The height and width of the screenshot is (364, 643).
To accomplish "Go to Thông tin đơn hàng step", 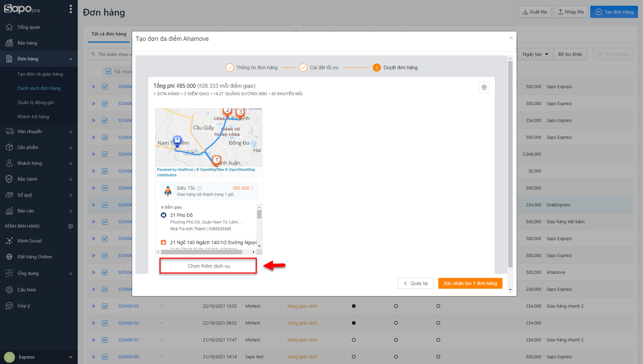I will (x=252, y=68).
